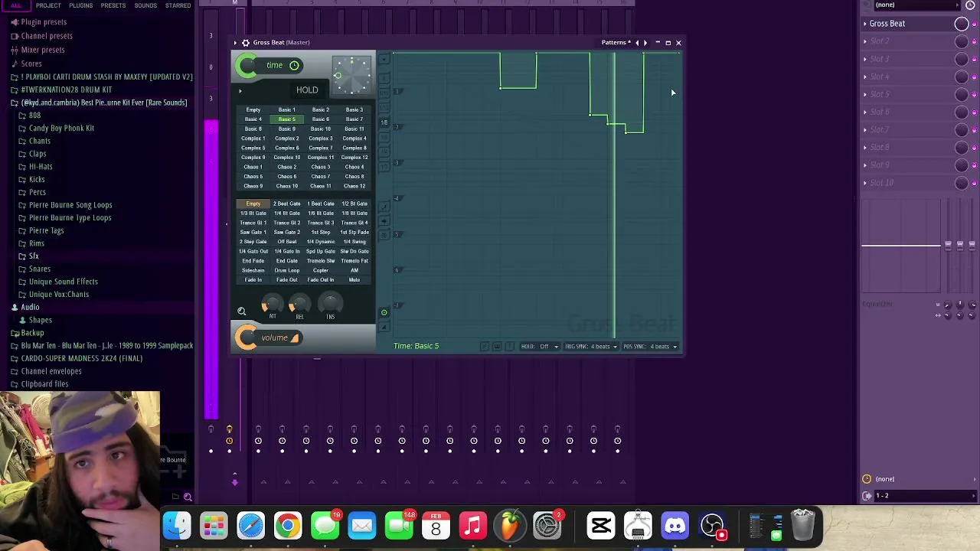The height and width of the screenshot is (551, 980).
Task: Open Calendar from the dock
Action: (436, 526)
